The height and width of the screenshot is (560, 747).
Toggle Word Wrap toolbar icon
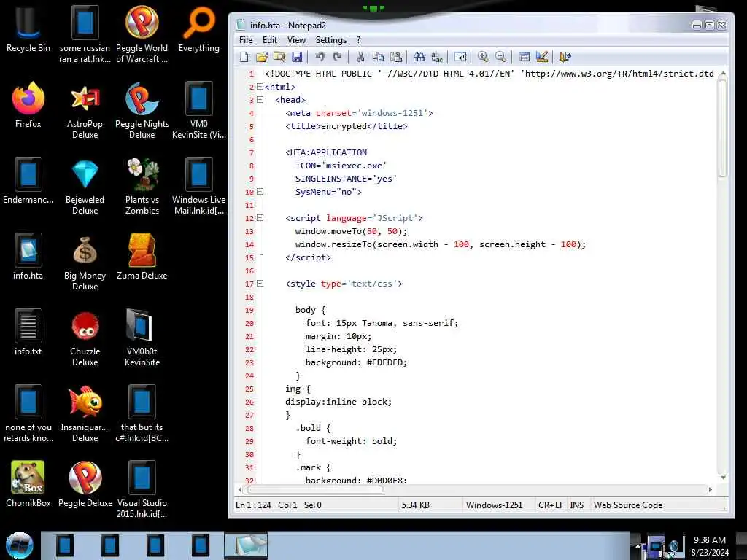click(460, 57)
